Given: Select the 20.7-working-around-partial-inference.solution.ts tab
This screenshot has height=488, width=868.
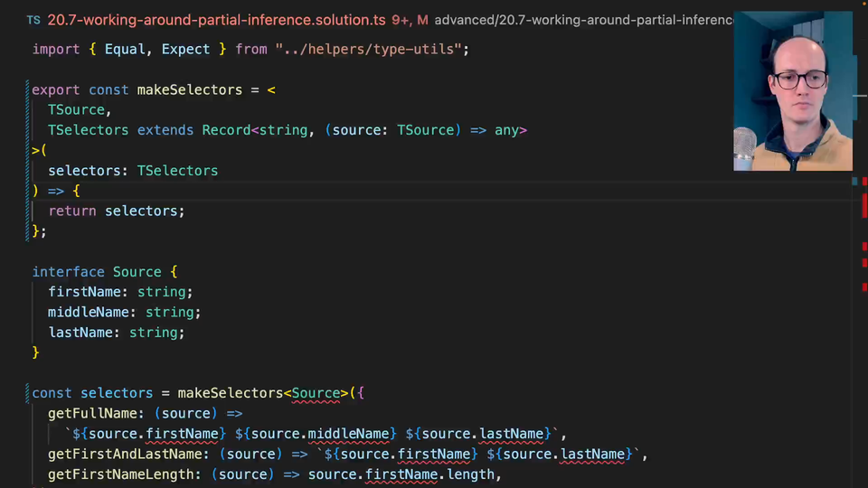Looking at the screenshot, I should (x=216, y=20).
